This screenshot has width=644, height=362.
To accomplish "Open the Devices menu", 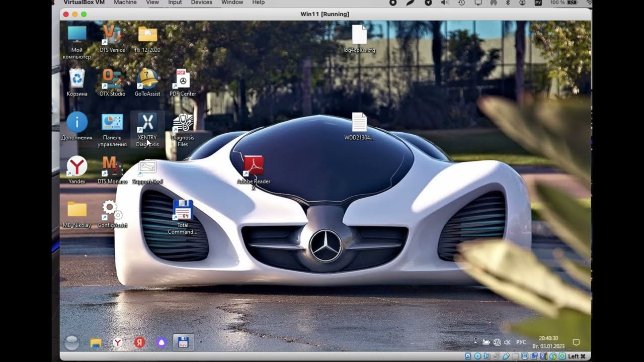I will [201, 3].
